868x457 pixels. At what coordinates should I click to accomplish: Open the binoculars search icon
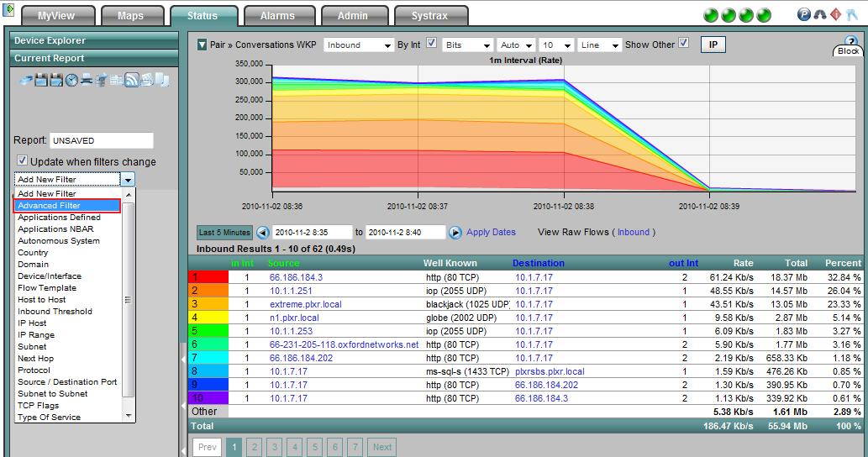click(x=820, y=15)
